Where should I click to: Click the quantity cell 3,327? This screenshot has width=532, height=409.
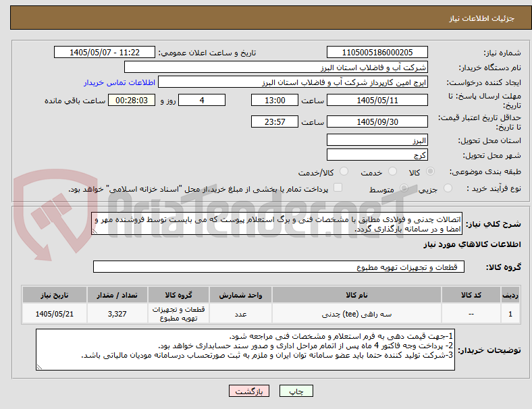[x=117, y=314]
